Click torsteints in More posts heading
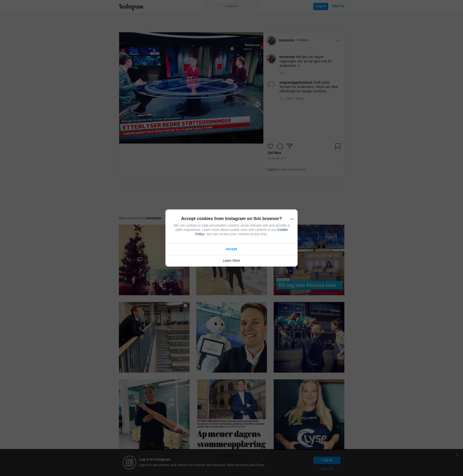The height and width of the screenshot is (476, 463). [x=153, y=218]
